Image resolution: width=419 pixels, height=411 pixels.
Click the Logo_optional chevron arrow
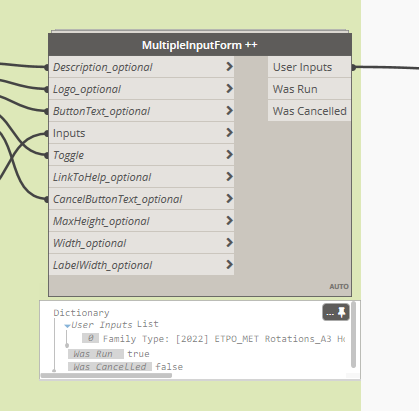(229, 89)
